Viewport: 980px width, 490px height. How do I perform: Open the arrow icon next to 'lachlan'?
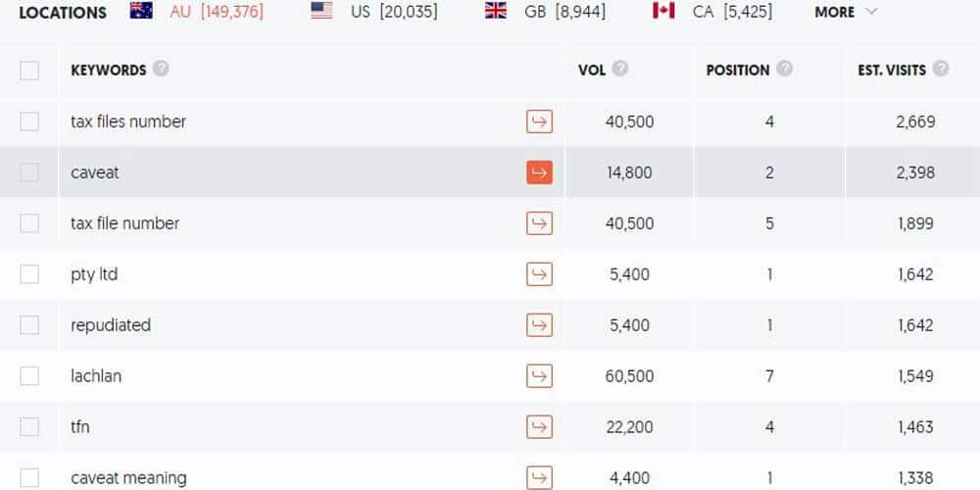[539, 376]
